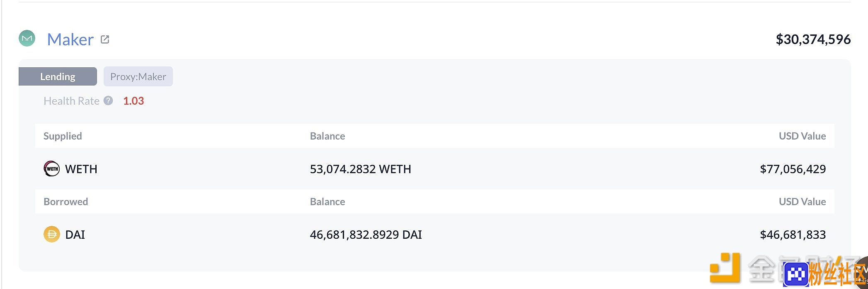This screenshot has height=289, width=868.
Task: Click the Maker total value $30,374,596
Action: 813,39
